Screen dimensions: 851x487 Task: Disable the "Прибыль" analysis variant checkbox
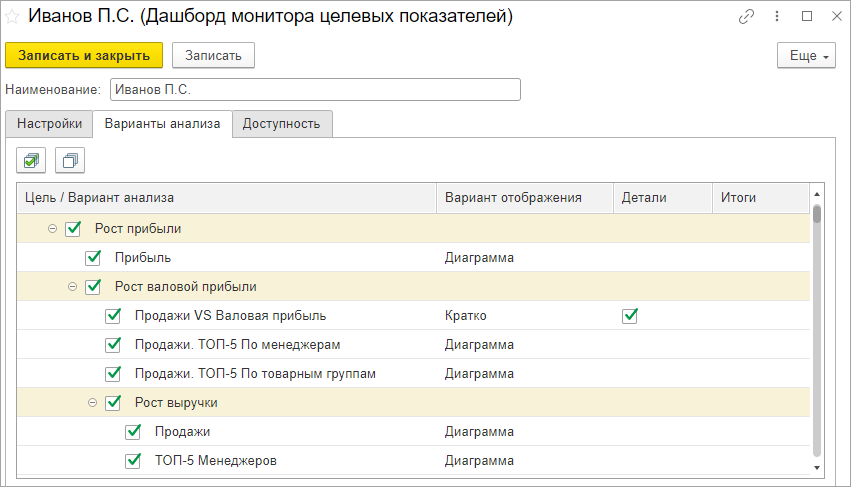(x=94, y=258)
